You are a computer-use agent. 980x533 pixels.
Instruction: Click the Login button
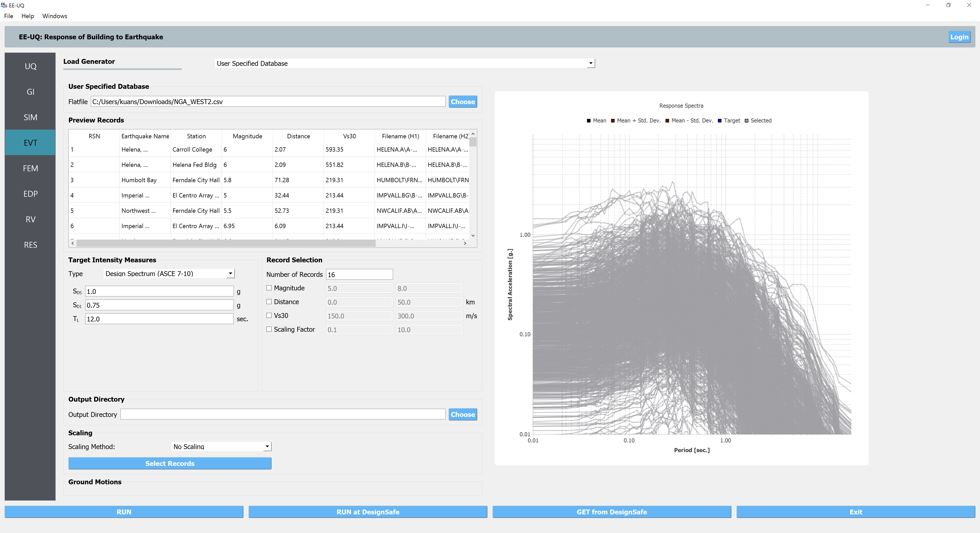coord(959,37)
